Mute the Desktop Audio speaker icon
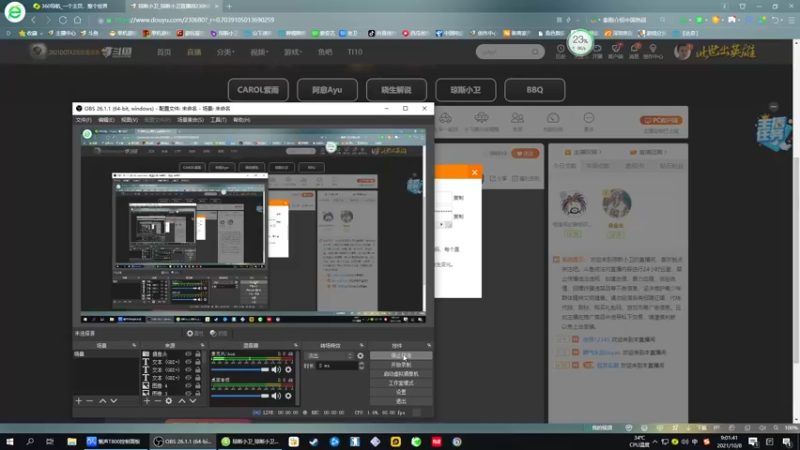 click(276, 395)
